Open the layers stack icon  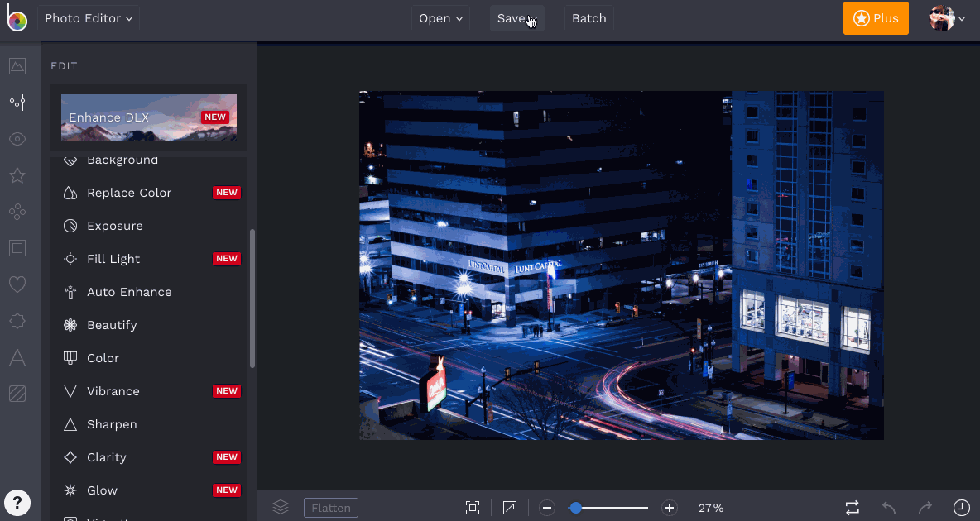point(281,507)
